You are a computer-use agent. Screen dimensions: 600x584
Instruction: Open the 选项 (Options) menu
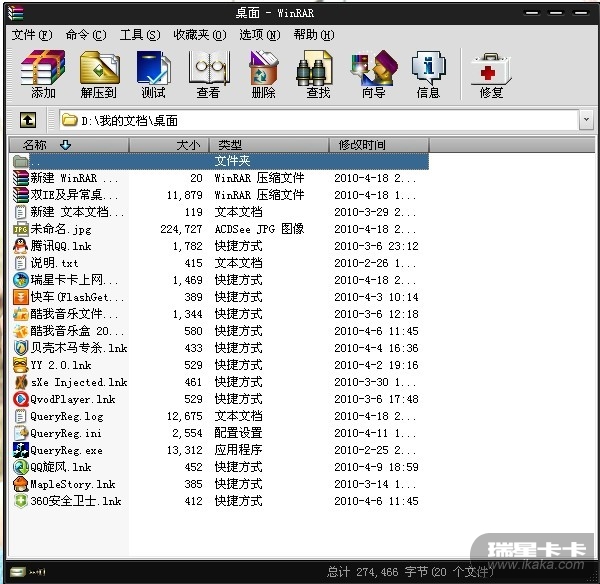pos(259,34)
